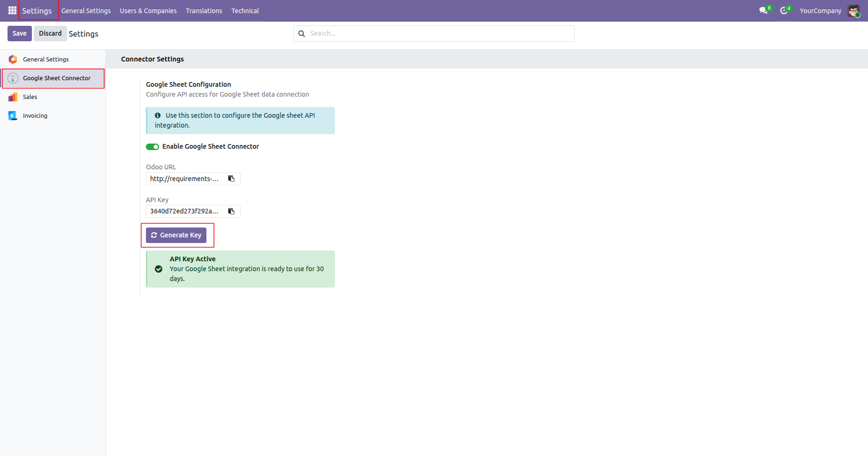Select Google Sheet Connector in sidebar
This screenshot has height=456, width=868.
(53, 78)
